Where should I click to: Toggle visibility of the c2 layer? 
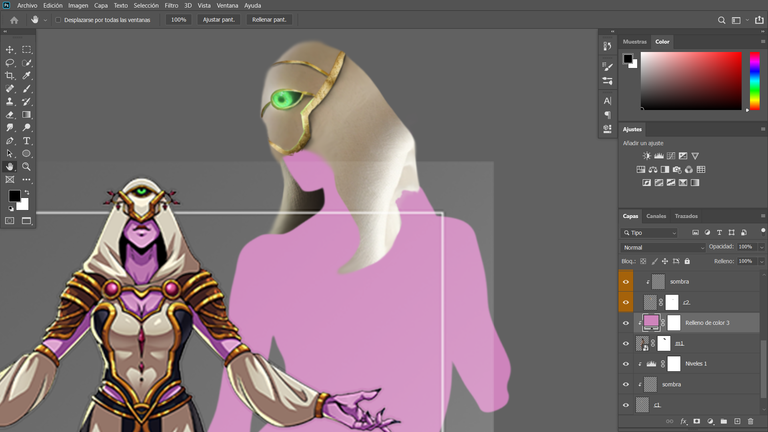[x=625, y=302]
